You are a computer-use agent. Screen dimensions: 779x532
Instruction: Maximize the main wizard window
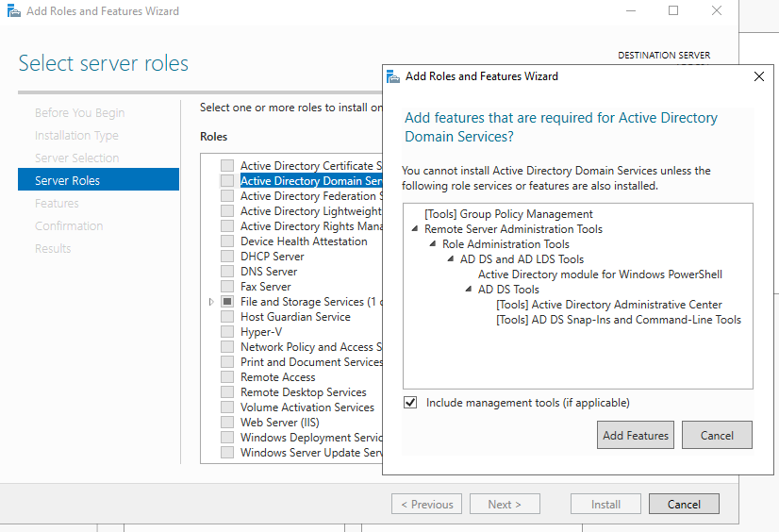673,10
